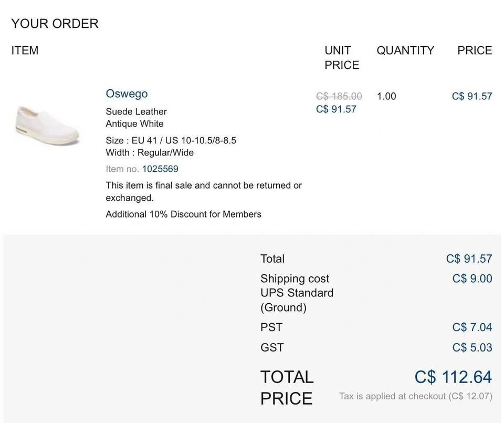504x423 pixels.
Task: Click the QUANTITY column header
Action: click(x=405, y=50)
